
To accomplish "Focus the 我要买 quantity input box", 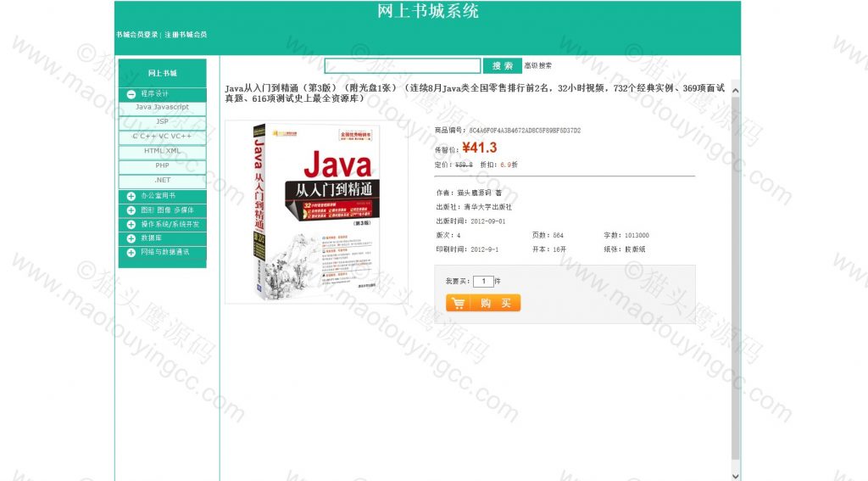I will pyautogui.click(x=483, y=282).
